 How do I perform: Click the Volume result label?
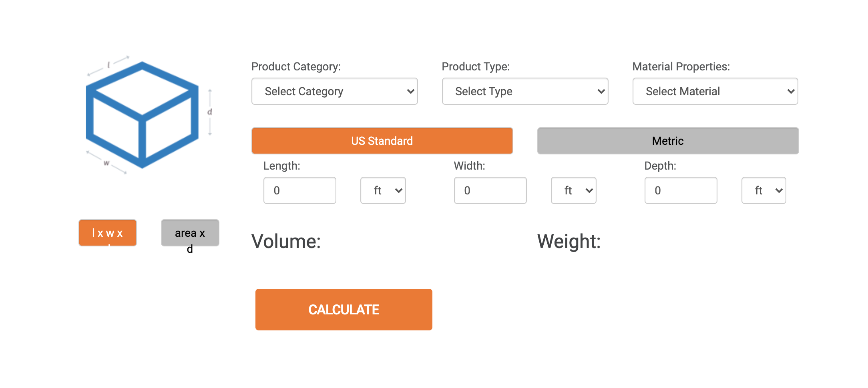(286, 242)
